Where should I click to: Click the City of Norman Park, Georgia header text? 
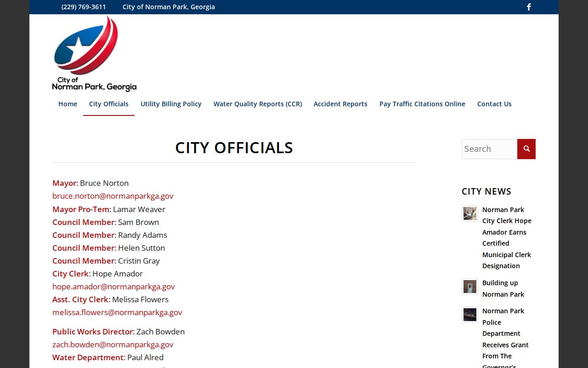click(169, 7)
